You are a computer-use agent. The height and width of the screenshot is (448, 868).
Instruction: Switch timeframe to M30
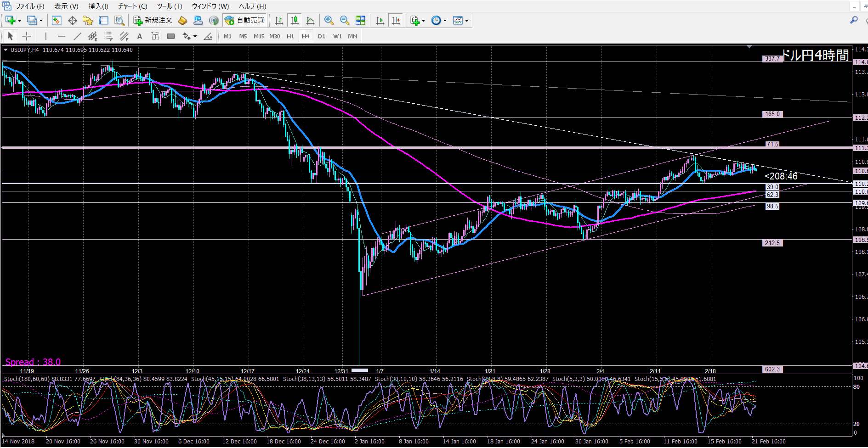pos(274,36)
